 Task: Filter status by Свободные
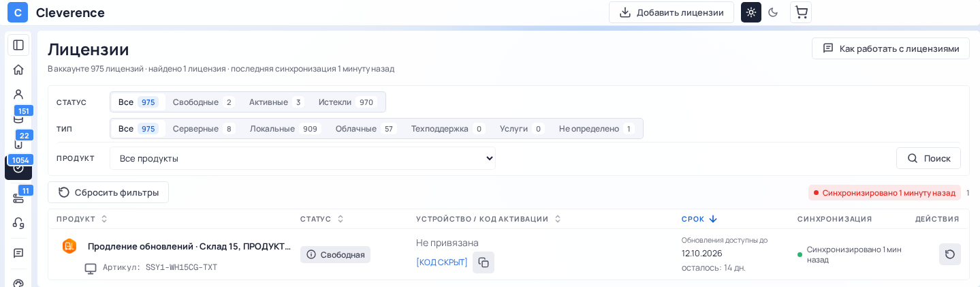[x=203, y=102]
